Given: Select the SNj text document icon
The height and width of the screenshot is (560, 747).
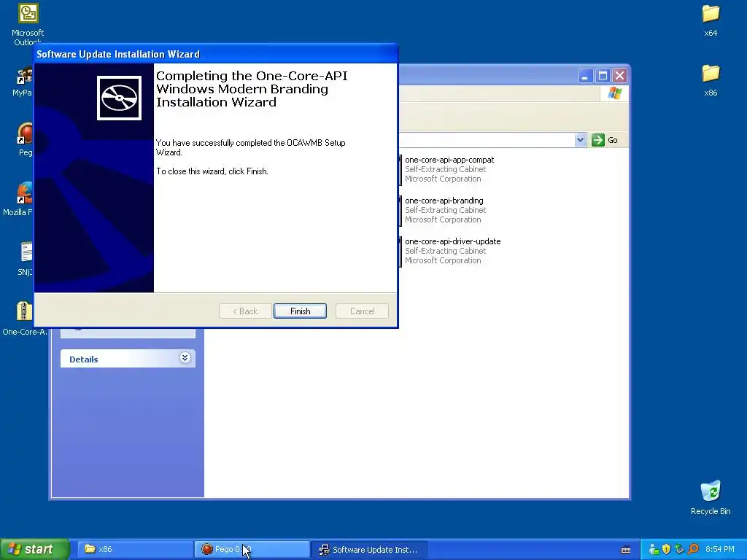Looking at the screenshot, I should (x=26, y=252).
